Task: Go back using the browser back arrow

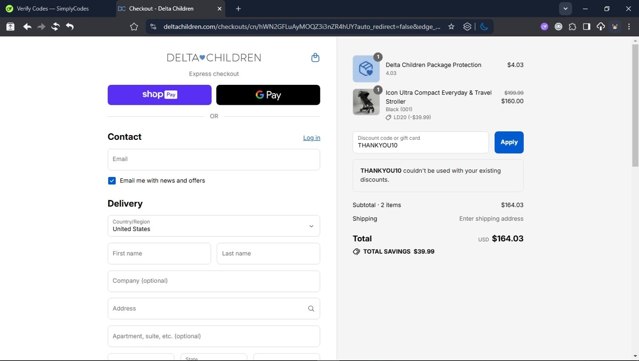Action: pyautogui.click(x=27, y=26)
